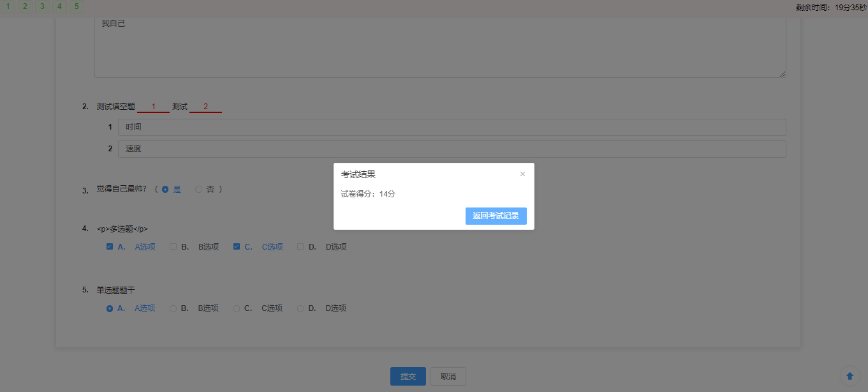Click the red underlined blank number 2

pyautogui.click(x=205, y=107)
